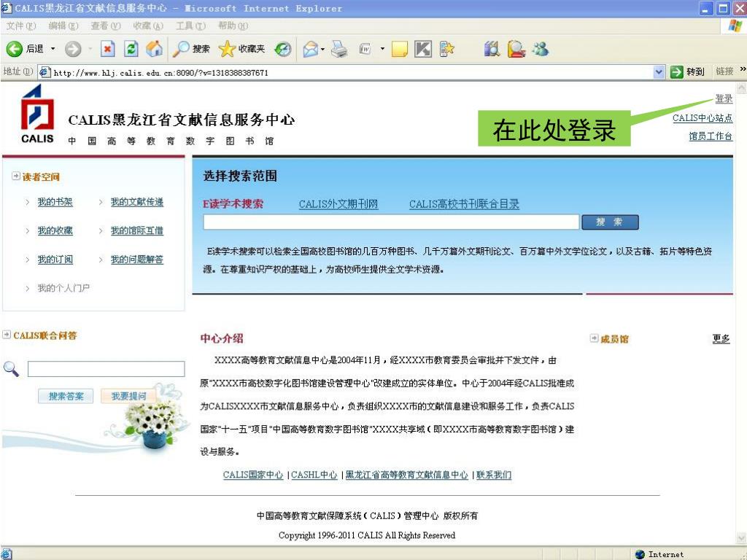Open the Mail button dropdown arrow

pos(323,49)
